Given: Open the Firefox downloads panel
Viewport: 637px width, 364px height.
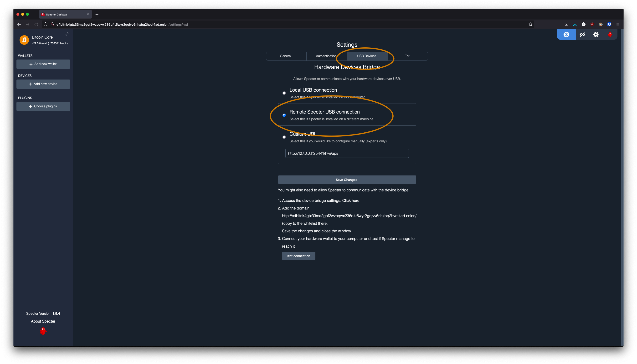Looking at the screenshot, I should [x=575, y=24].
